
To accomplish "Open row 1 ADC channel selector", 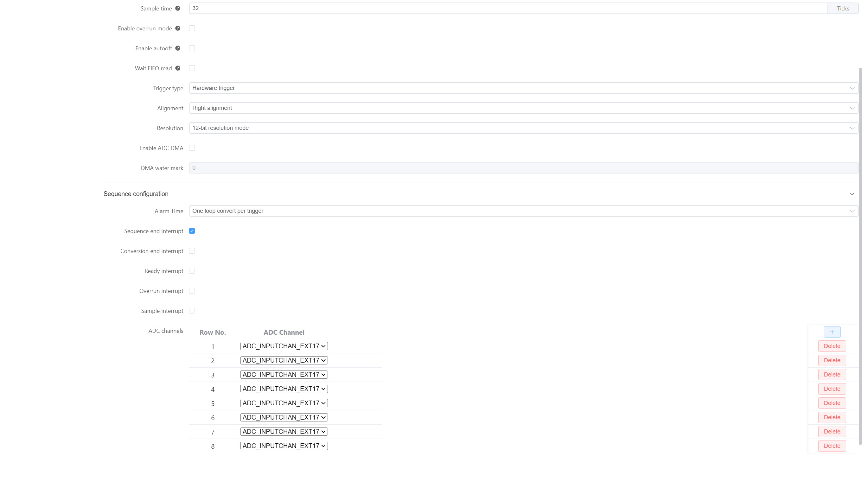I will coord(284,346).
